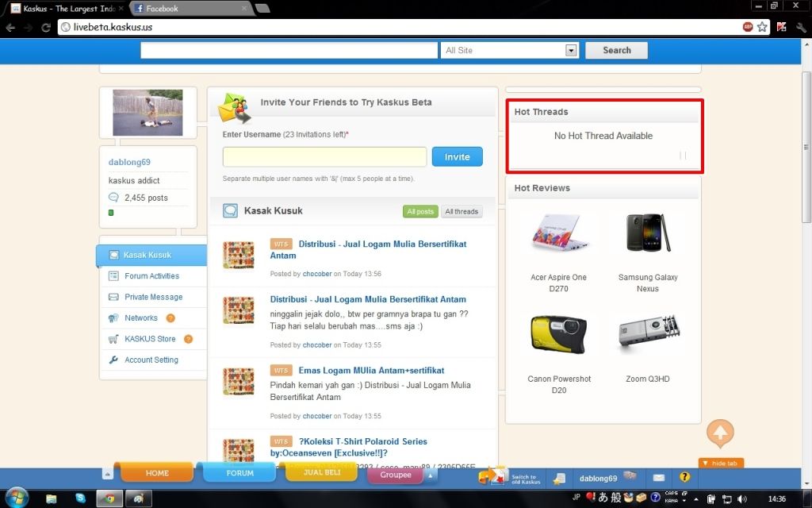Click the invite friends envelope icon
The width and height of the screenshot is (812, 508).
[x=235, y=108]
